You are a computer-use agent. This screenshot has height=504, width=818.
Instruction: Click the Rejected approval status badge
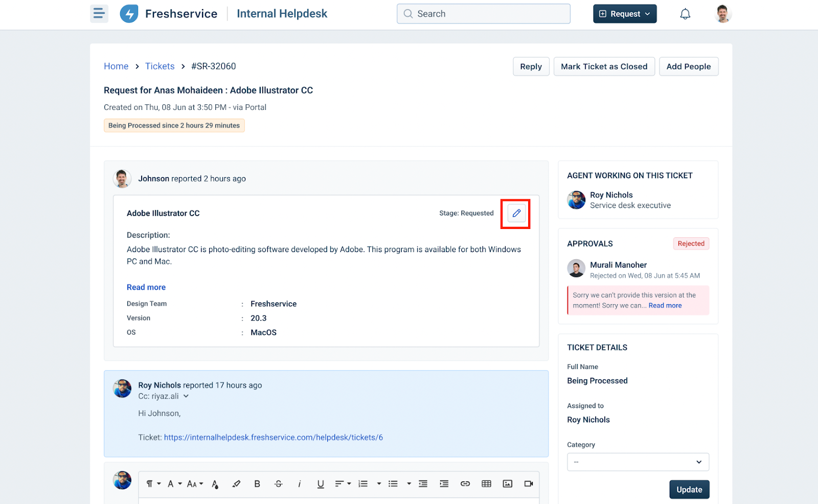(691, 244)
